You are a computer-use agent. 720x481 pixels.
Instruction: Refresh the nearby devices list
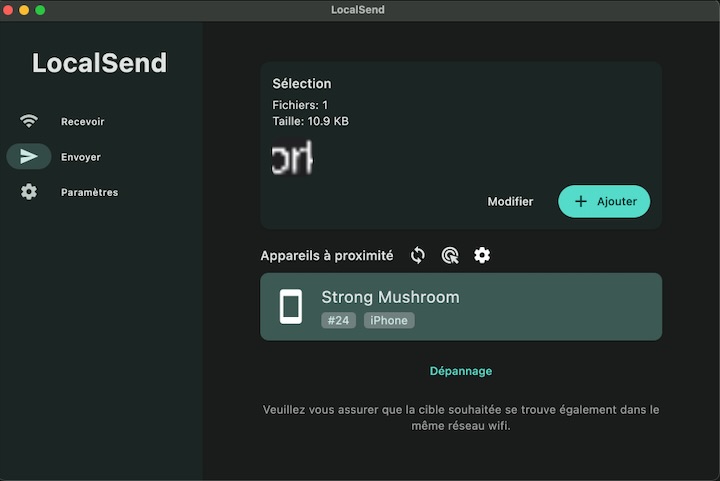(418, 255)
